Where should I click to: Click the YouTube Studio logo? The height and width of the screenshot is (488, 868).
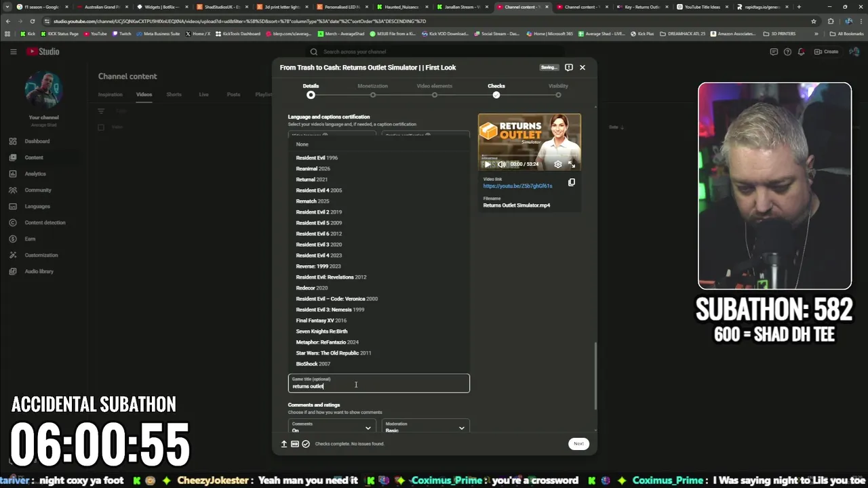(x=43, y=52)
